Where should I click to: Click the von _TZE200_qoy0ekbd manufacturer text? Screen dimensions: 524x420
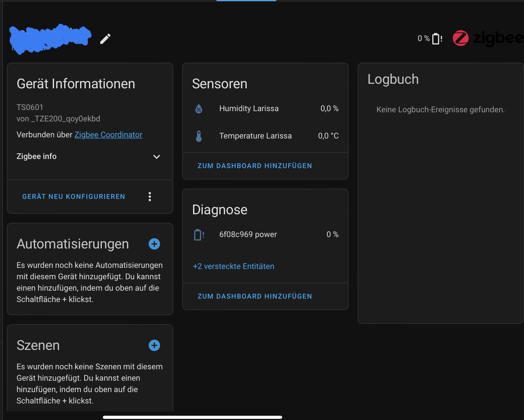pyautogui.click(x=58, y=119)
